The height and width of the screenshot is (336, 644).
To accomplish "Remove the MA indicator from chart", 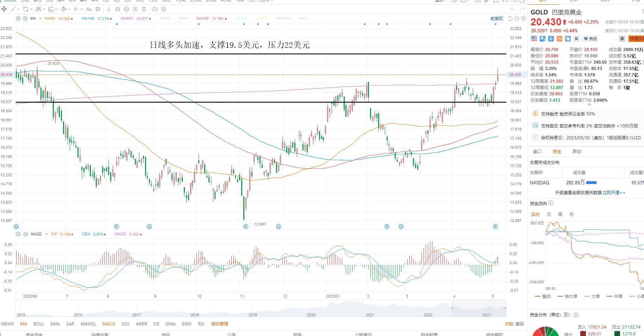I will pos(25,18).
